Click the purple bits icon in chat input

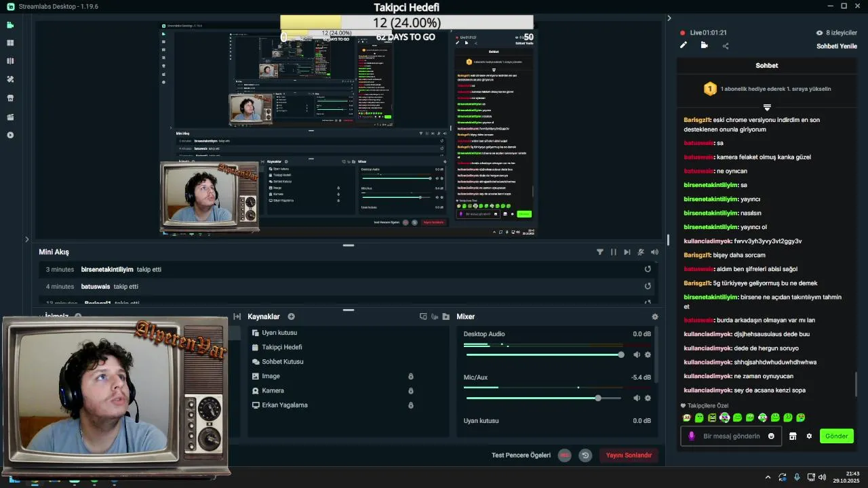tap(691, 436)
